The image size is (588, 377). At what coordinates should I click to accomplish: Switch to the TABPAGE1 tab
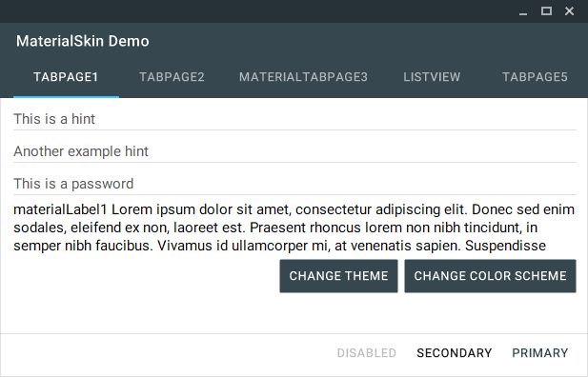pyautogui.click(x=66, y=77)
